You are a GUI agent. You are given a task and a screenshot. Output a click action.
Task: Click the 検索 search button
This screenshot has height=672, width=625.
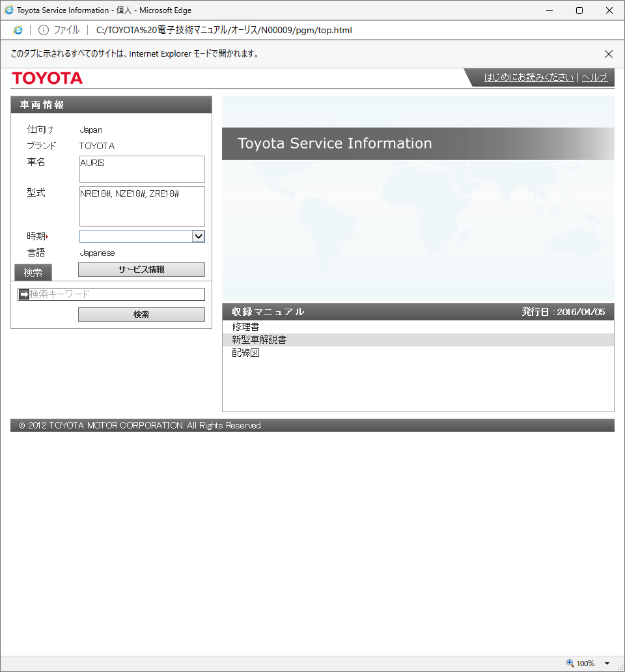141,315
